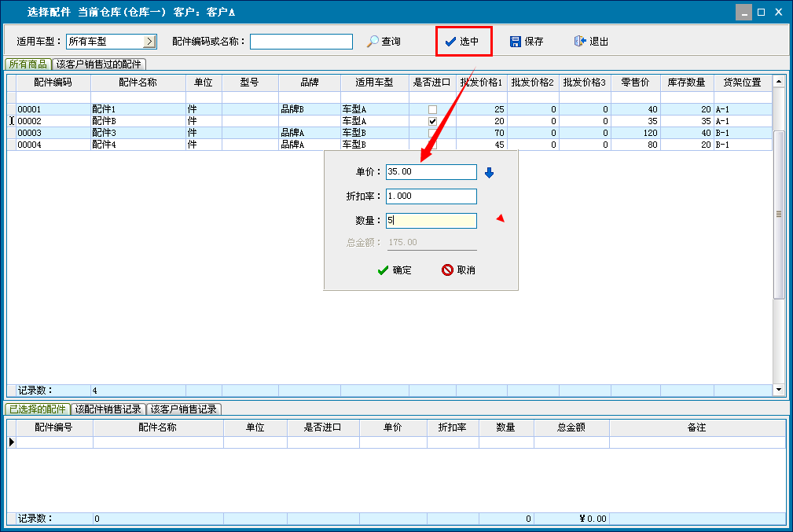793x532 pixels.
Task: Click the magnifier Query (查询) icon
Action: (373, 42)
